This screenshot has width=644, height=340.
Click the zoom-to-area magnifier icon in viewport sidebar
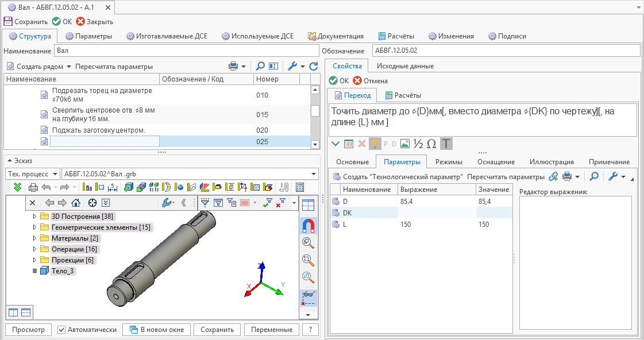point(308,260)
